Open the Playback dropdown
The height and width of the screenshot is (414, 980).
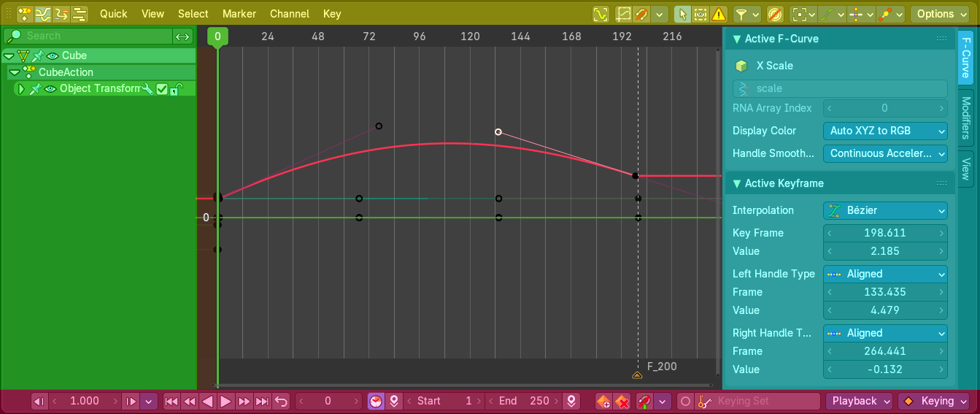[x=859, y=401]
